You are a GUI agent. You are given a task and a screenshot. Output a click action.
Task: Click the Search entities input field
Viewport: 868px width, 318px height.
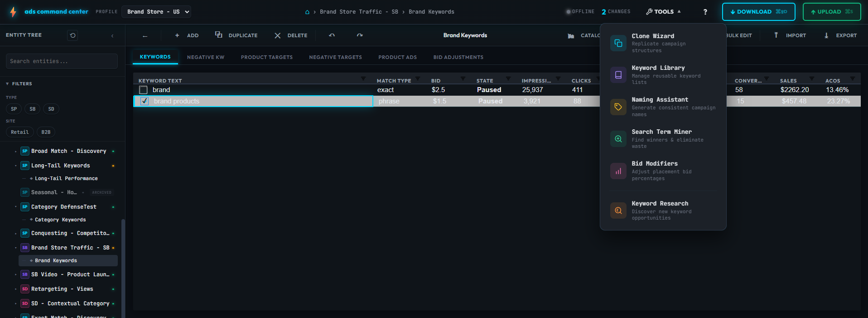(x=62, y=61)
